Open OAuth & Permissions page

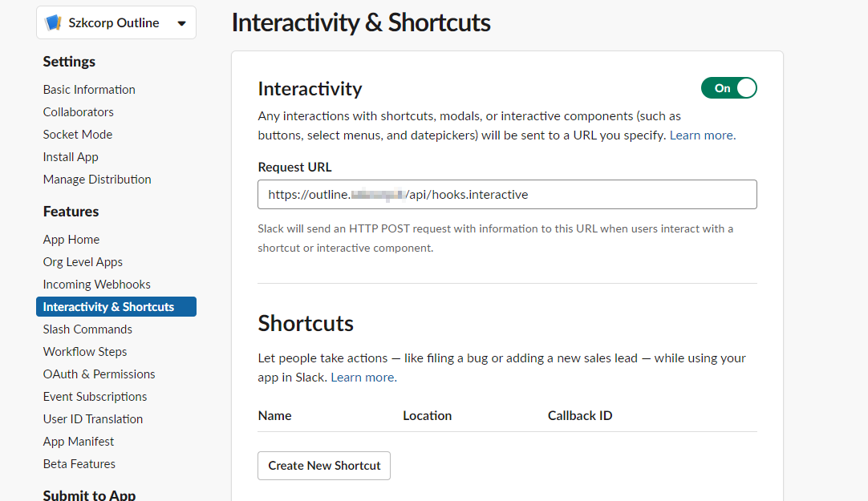click(99, 374)
